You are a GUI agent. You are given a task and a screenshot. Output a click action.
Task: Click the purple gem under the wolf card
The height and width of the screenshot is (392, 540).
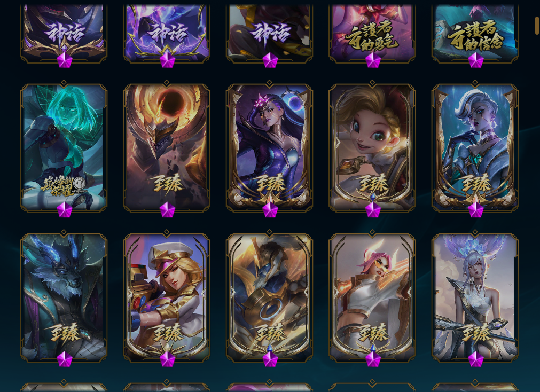pos(65,359)
